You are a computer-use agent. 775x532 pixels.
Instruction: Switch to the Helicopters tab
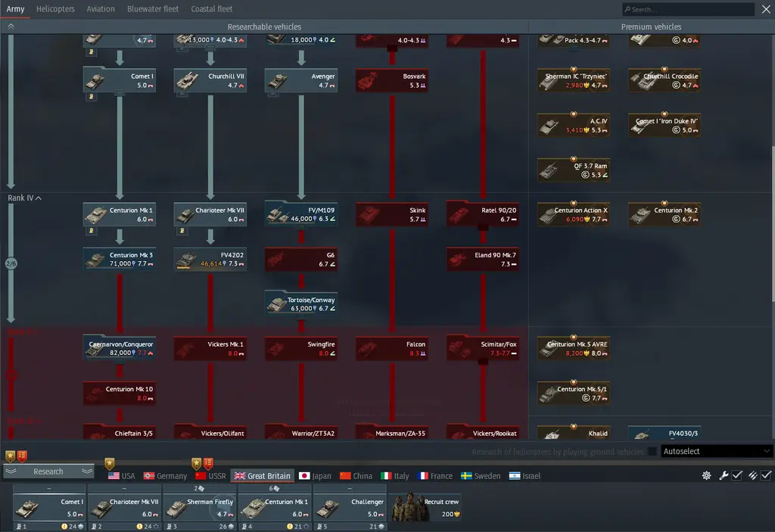pyautogui.click(x=55, y=9)
